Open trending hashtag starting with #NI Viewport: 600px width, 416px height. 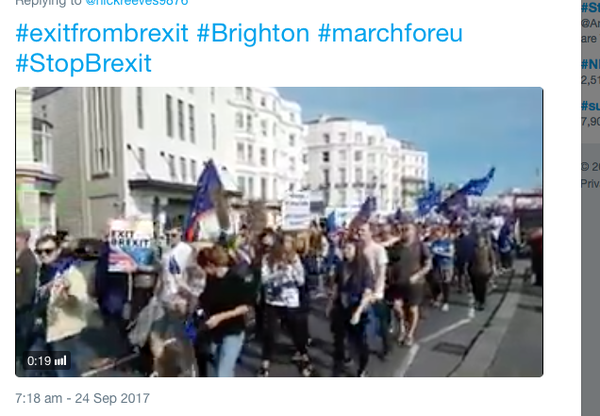coord(590,64)
